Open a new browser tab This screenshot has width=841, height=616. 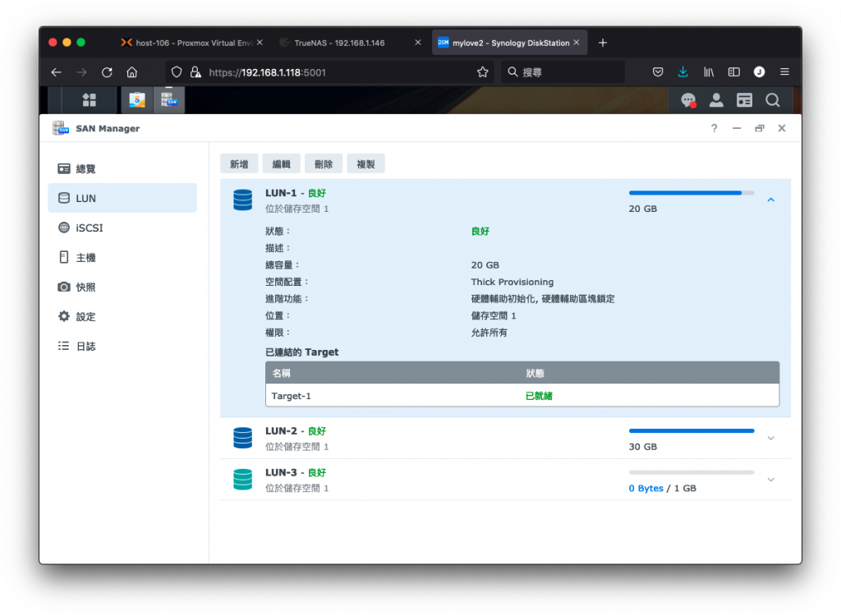[603, 43]
